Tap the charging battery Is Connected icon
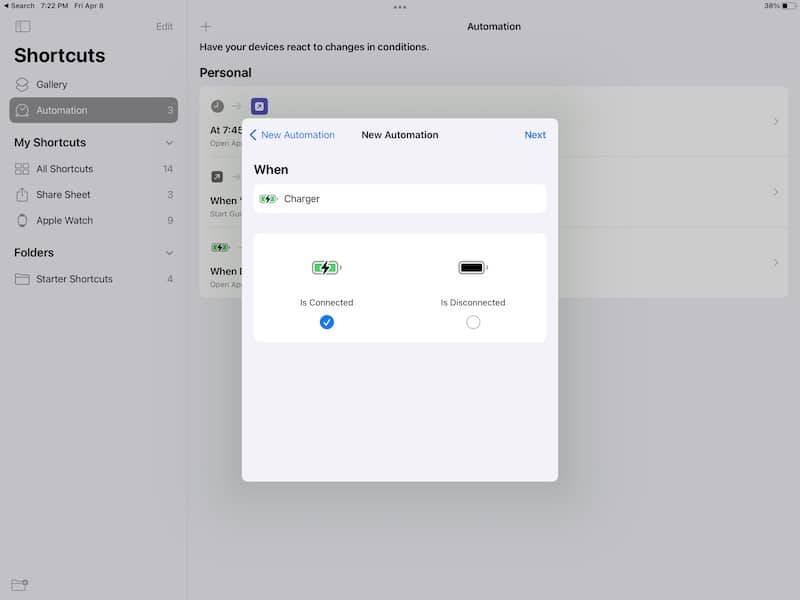 tap(327, 267)
